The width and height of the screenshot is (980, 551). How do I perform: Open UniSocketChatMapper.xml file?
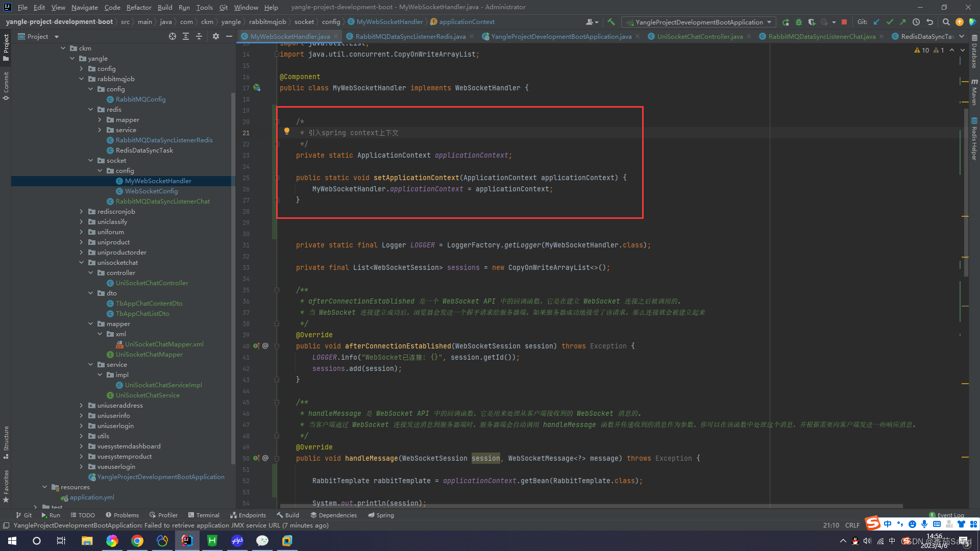click(x=164, y=344)
